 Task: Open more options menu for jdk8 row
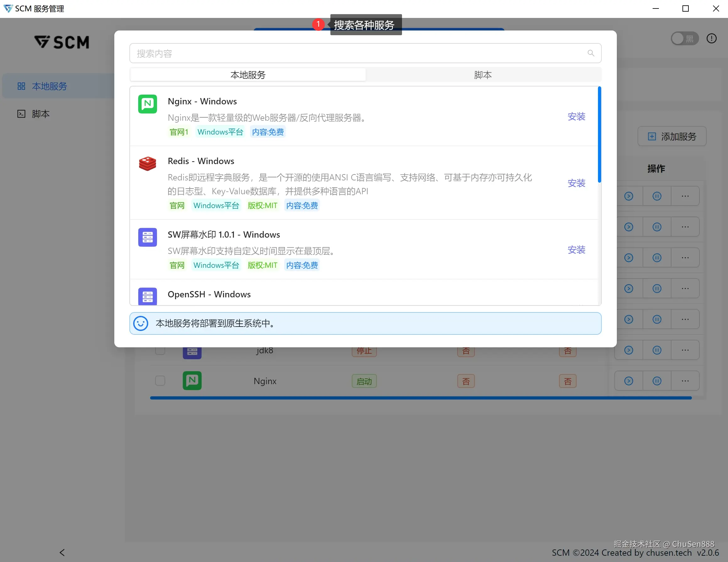pos(685,350)
